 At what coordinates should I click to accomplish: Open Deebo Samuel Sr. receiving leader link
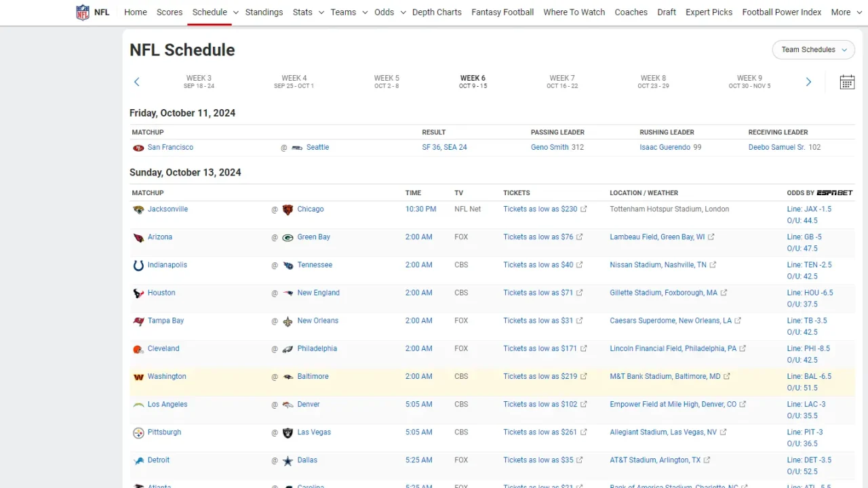coord(776,147)
